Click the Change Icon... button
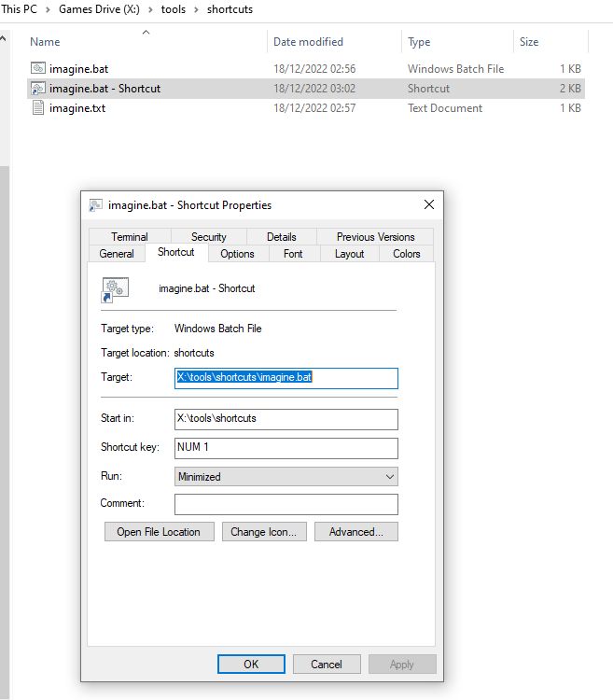 (x=264, y=532)
